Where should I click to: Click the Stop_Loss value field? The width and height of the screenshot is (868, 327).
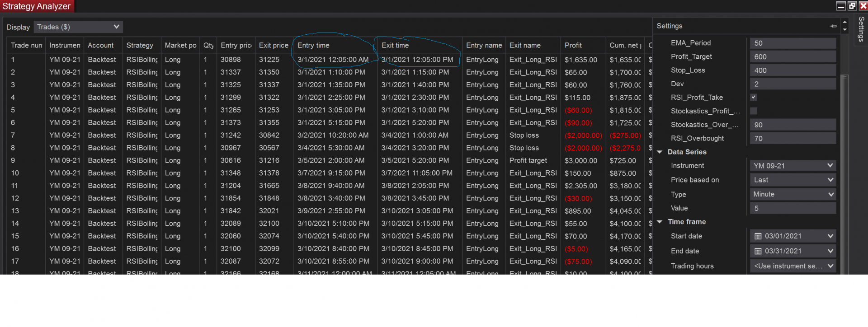pos(793,70)
